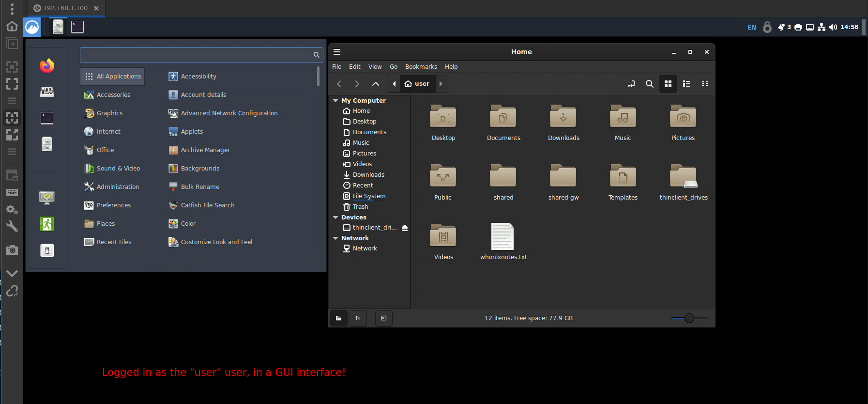
Task: Collapse the Network sidebar section
Action: [x=335, y=238]
